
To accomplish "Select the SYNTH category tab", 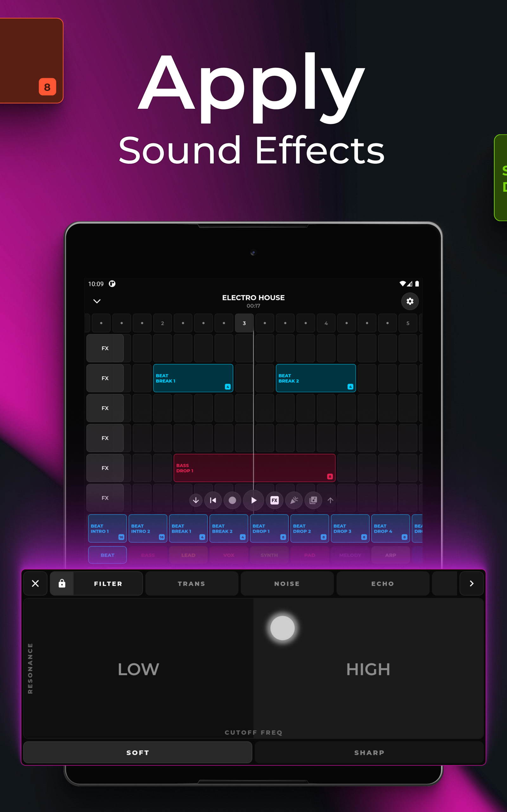I will click(x=269, y=555).
